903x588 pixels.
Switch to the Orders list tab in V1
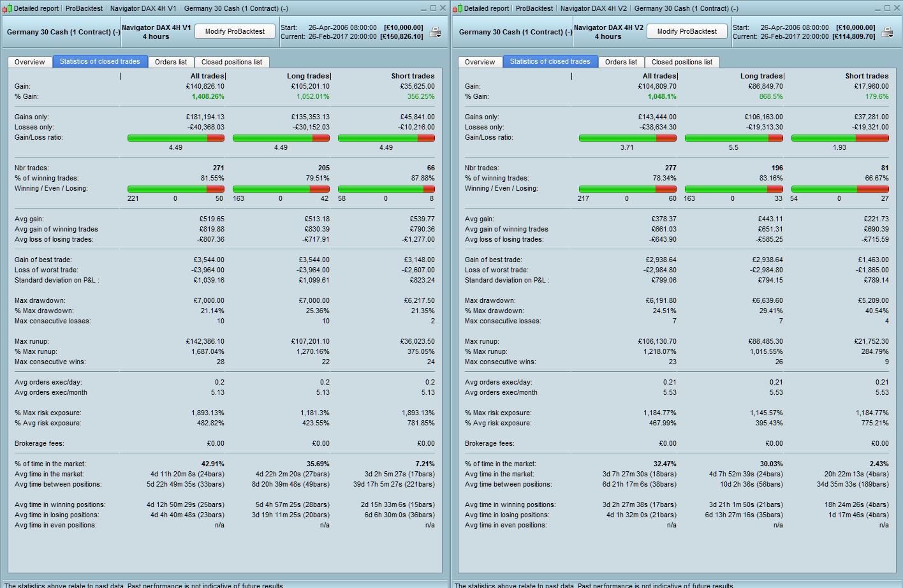pyautogui.click(x=171, y=62)
